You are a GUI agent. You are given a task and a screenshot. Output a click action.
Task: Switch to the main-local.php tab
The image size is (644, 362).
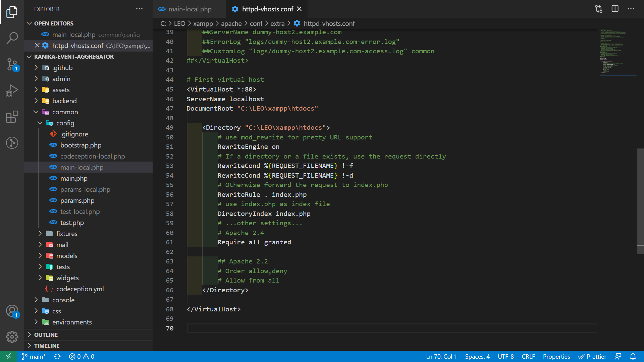point(189,9)
